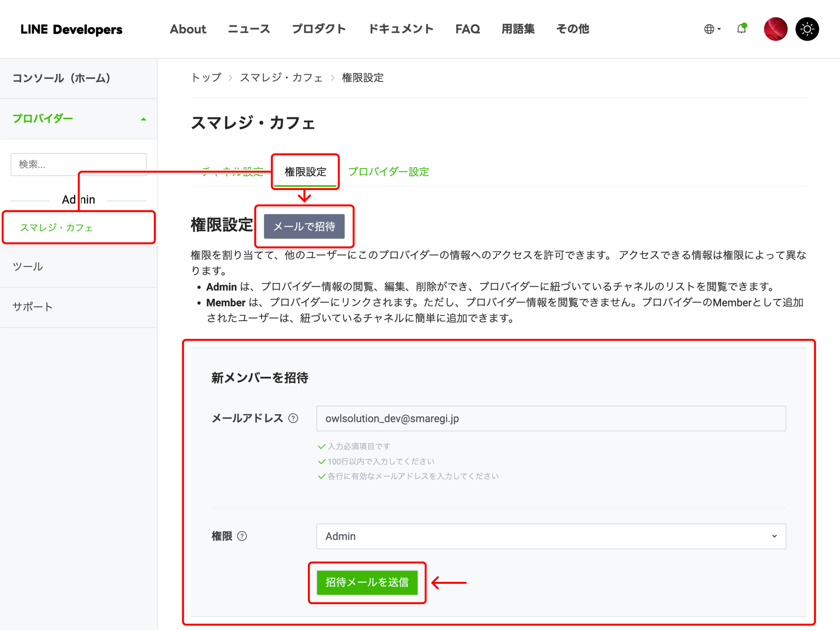The width and height of the screenshot is (840, 630).
Task: Open the About menu item
Action: click(x=188, y=29)
